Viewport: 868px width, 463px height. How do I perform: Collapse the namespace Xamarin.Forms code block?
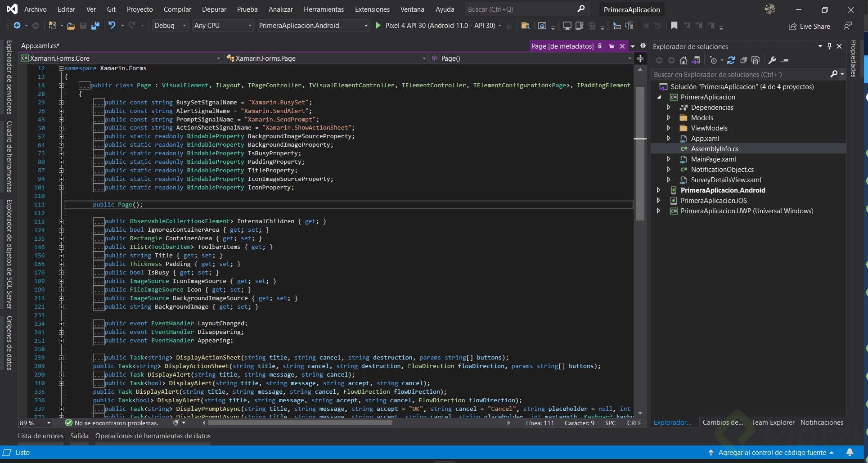click(61, 68)
